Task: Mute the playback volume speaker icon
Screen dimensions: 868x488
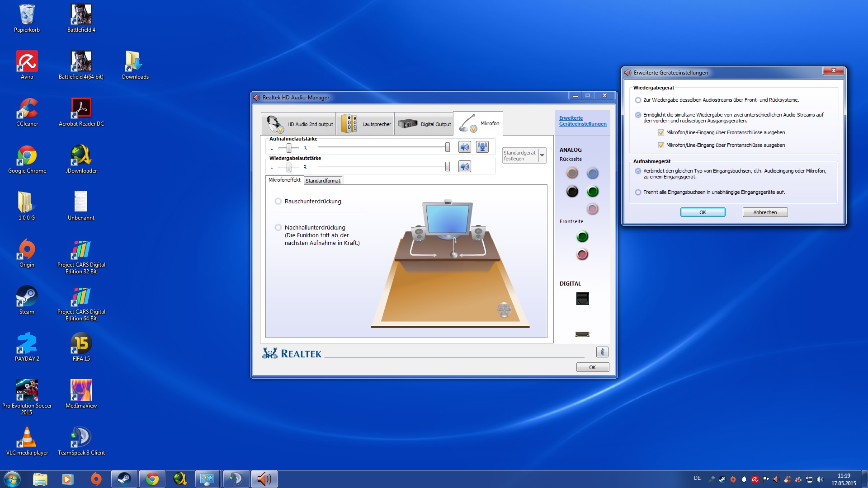Action: tap(464, 167)
